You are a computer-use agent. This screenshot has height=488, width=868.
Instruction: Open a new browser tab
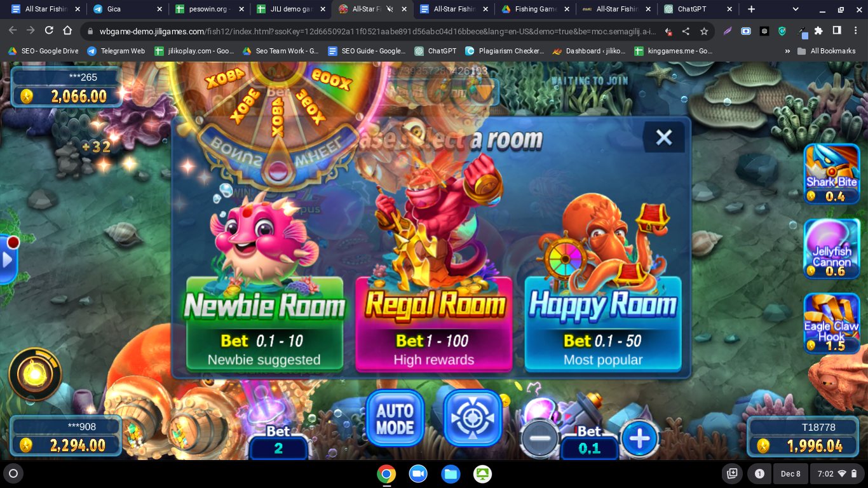point(751,10)
